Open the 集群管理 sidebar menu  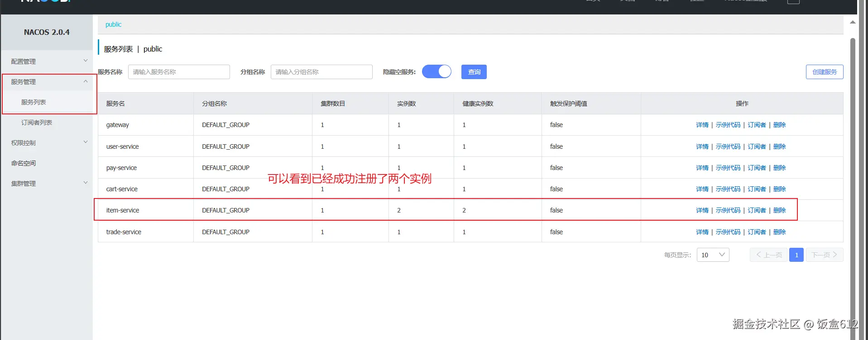tap(24, 184)
